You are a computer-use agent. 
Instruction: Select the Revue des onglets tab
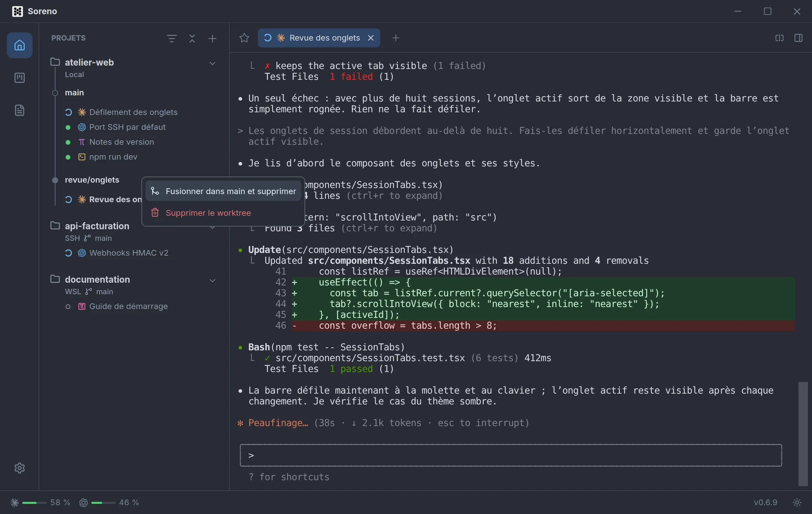point(318,38)
